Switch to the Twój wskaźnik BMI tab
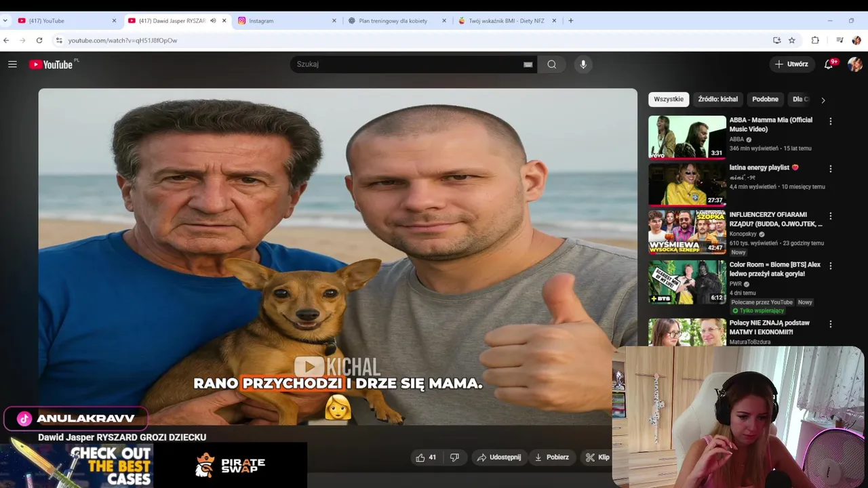 [507, 20]
